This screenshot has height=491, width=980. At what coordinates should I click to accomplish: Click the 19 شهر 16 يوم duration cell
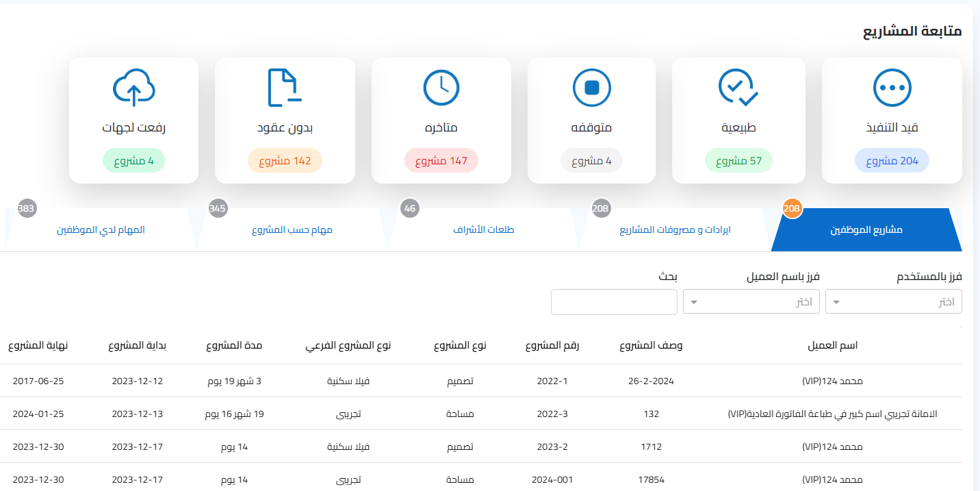pyautogui.click(x=235, y=414)
